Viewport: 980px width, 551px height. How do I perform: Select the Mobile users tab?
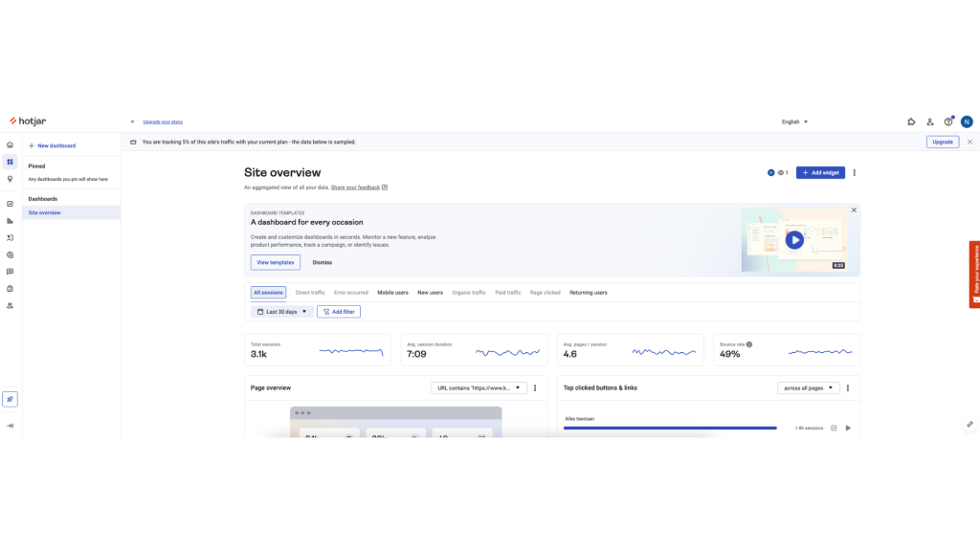coord(392,293)
